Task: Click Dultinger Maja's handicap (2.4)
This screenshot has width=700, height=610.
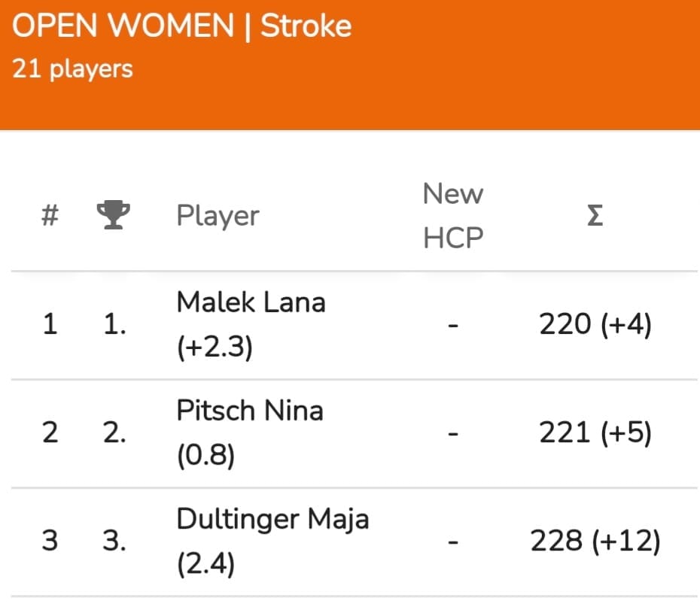Action: tap(205, 563)
